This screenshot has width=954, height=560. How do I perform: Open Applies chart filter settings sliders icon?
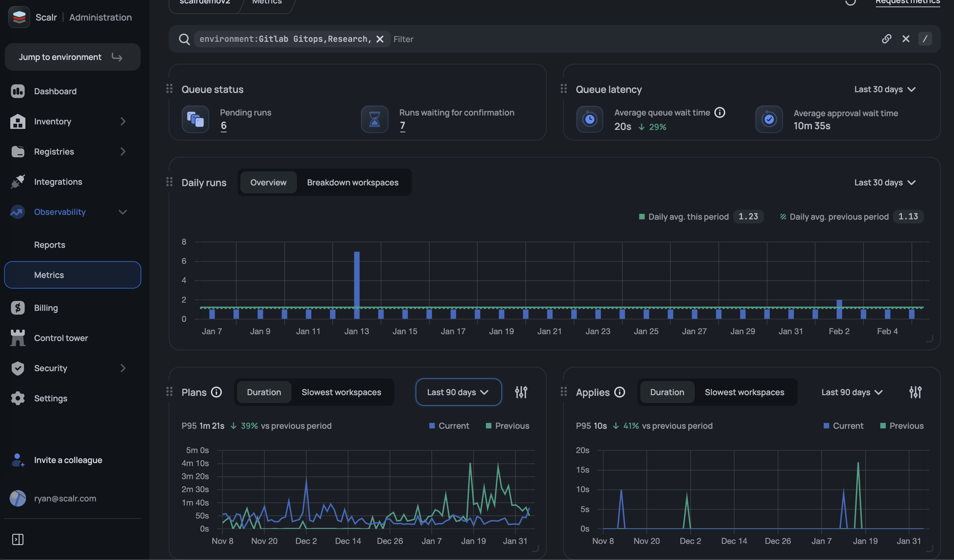pos(915,392)
